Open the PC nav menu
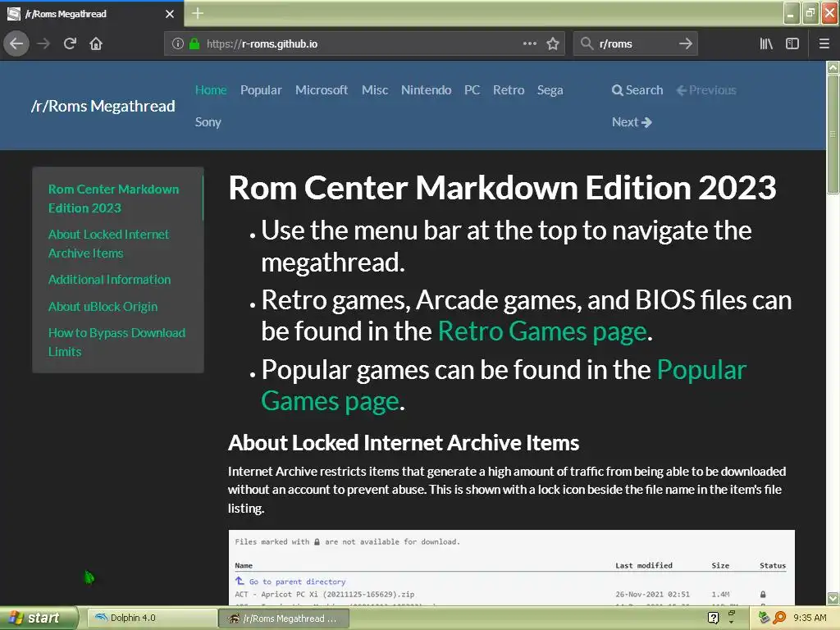 (472, 90)
